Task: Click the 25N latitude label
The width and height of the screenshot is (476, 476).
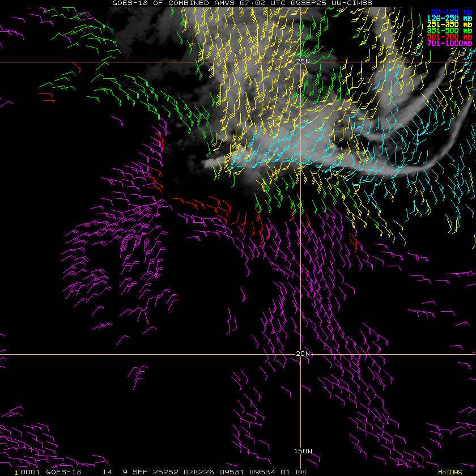Action: (x=303, y=61)
